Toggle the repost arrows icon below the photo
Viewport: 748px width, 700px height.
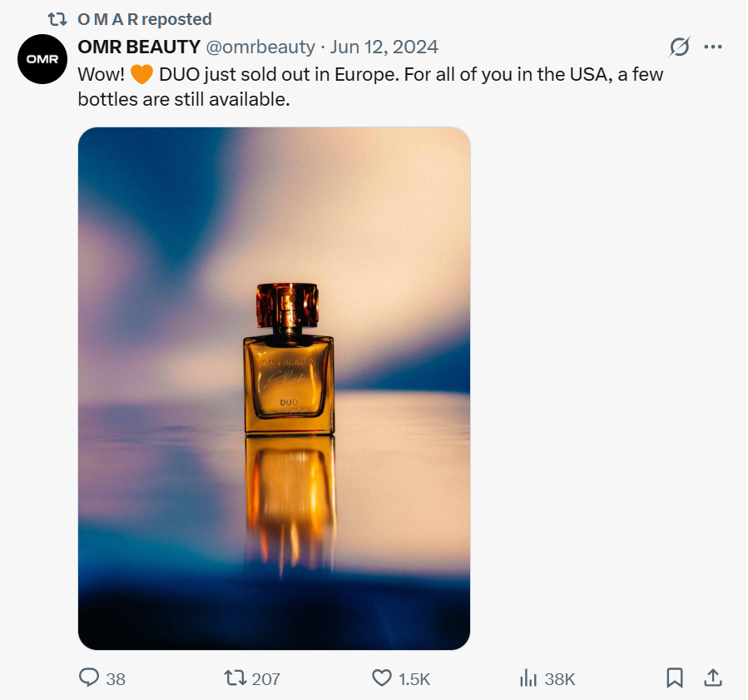pyautogui.click(x=236, y=678)
